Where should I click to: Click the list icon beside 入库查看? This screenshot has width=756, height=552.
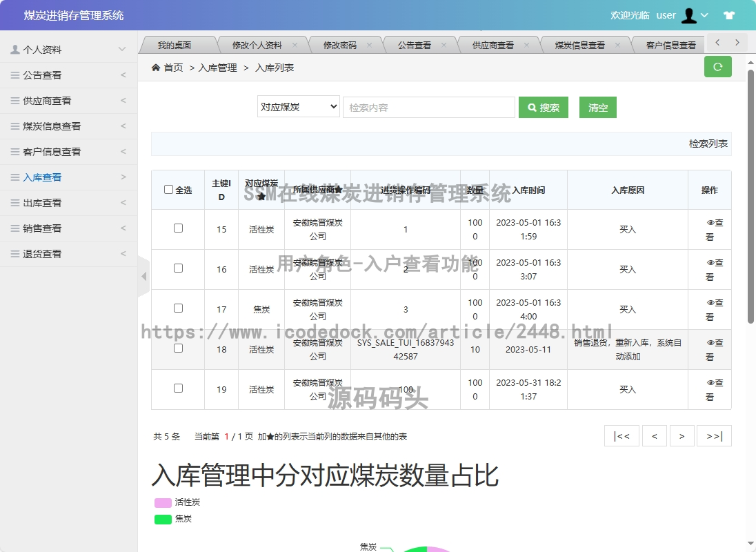(15, 177)
